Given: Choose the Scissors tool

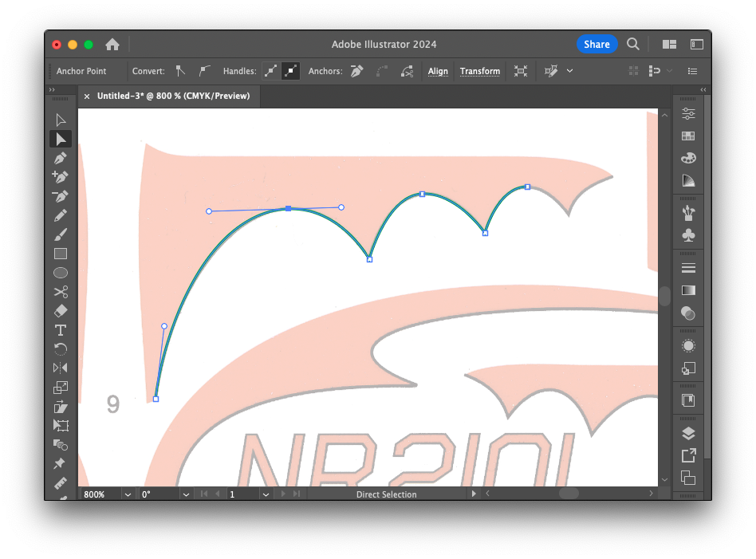Looking at the screenshot, I should (61, 292).
